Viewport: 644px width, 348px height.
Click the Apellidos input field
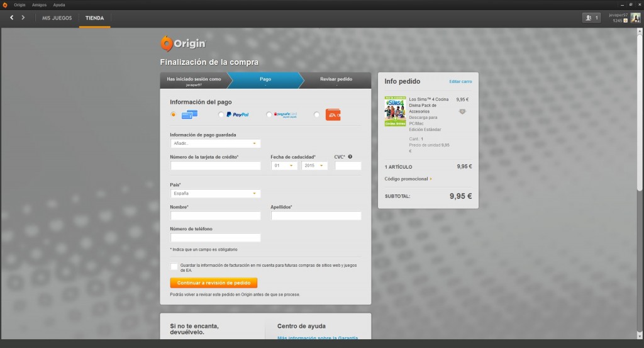click(x=316, y=216)
